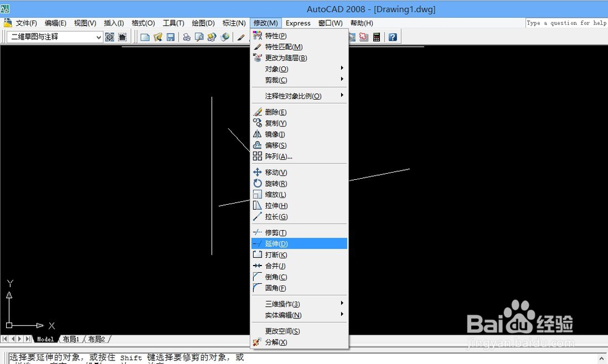Choose 镜像(I) mirror command
The height and width of the screenshot is (364, 608).
point(299,134)
